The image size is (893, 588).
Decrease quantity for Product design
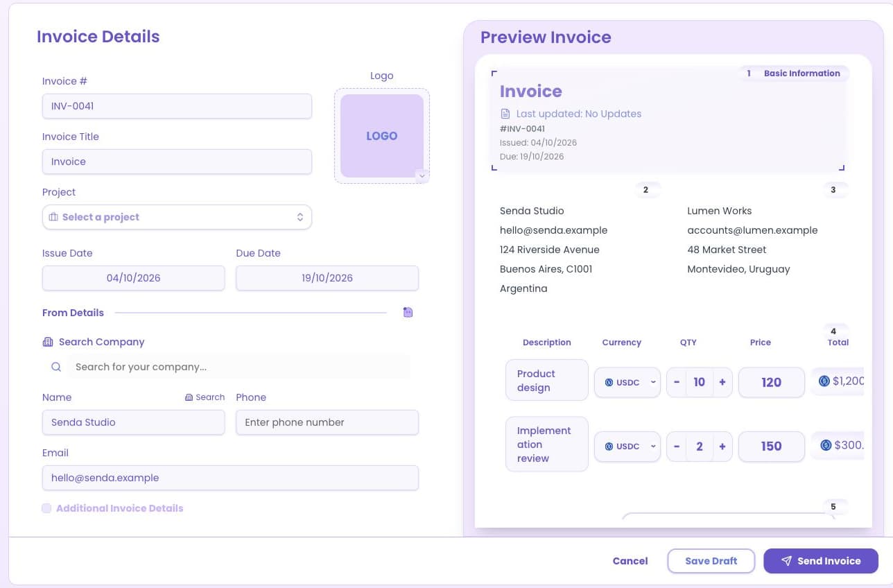(x=677, y=382)
